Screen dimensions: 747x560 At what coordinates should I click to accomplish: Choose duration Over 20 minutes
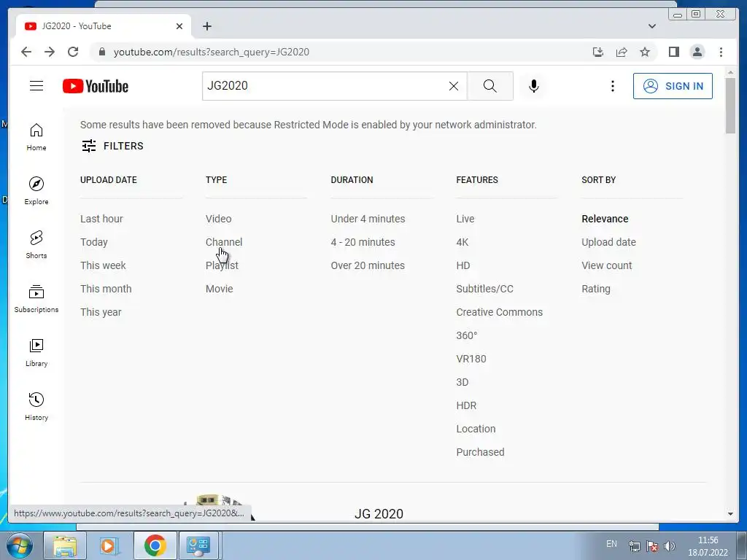tap(368, 265)
